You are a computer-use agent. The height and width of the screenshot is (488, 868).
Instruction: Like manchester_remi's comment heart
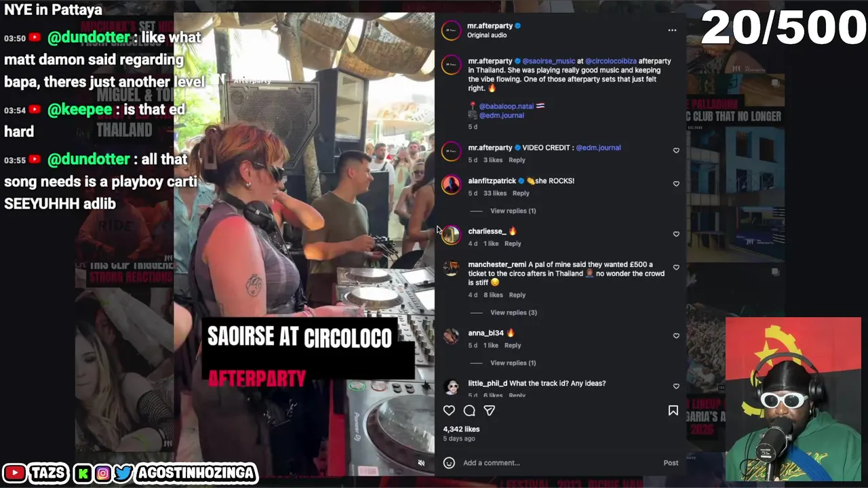[676, 268]
